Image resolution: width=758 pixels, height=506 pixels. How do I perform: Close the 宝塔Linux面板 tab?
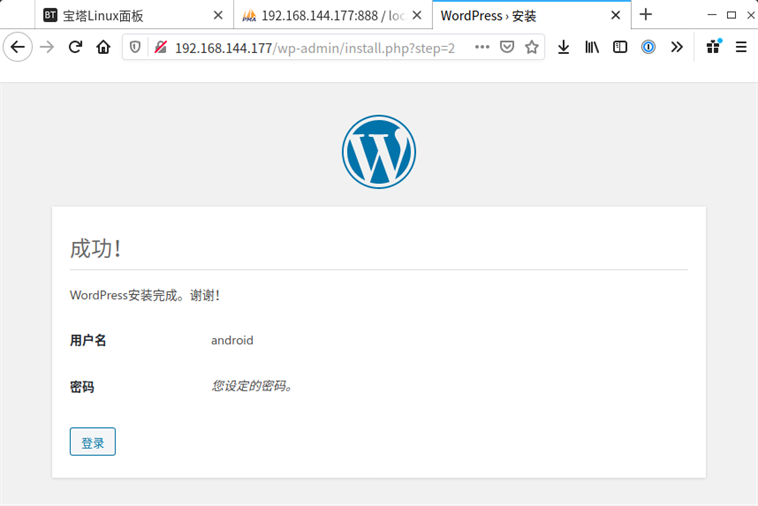pos(218,15)
